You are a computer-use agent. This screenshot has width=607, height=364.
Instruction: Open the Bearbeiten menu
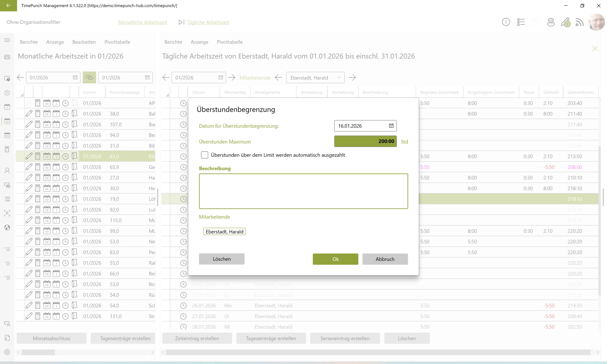click(x=84, y=42)
